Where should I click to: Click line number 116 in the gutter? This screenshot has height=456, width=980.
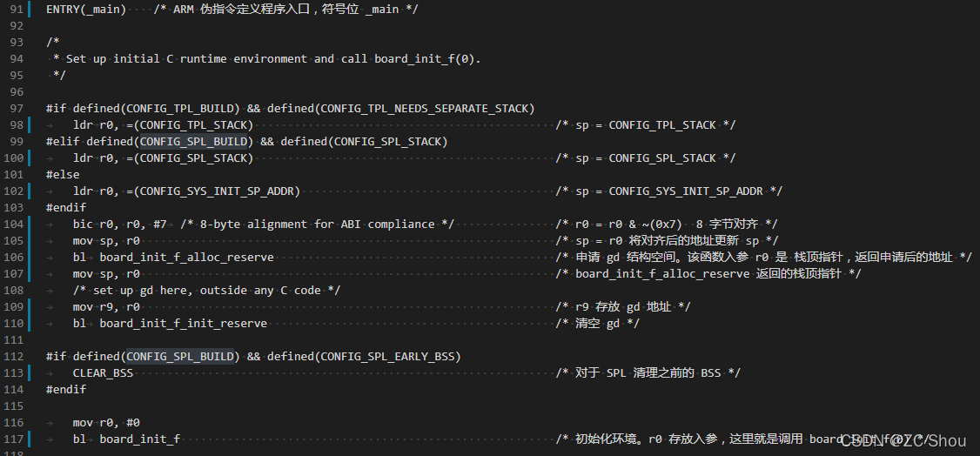point(14,422)
